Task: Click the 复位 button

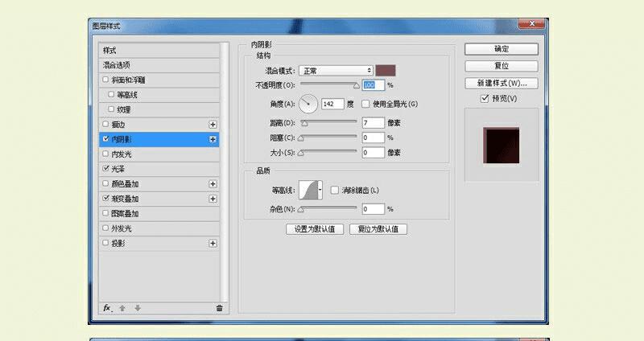Action: (502, 66)
